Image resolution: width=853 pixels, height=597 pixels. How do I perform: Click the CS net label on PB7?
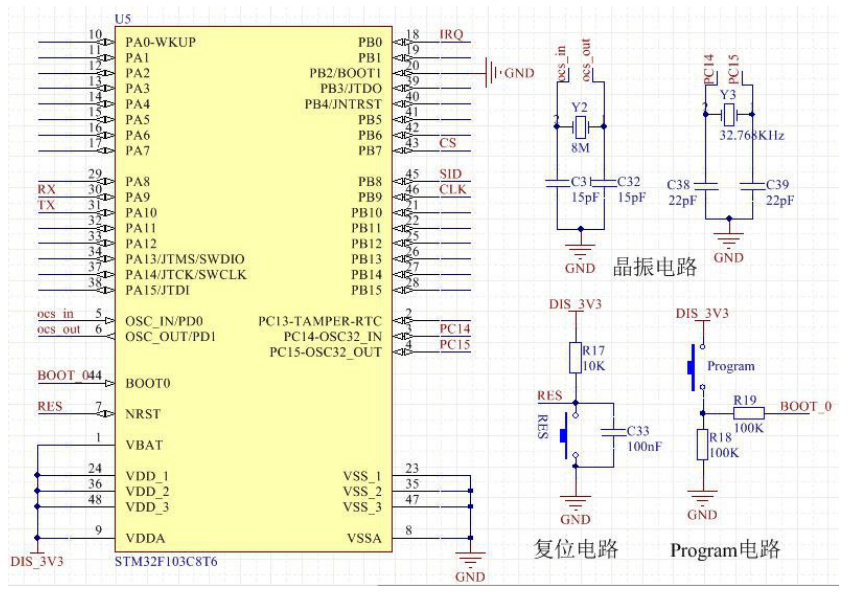click(x=448, y=143)
